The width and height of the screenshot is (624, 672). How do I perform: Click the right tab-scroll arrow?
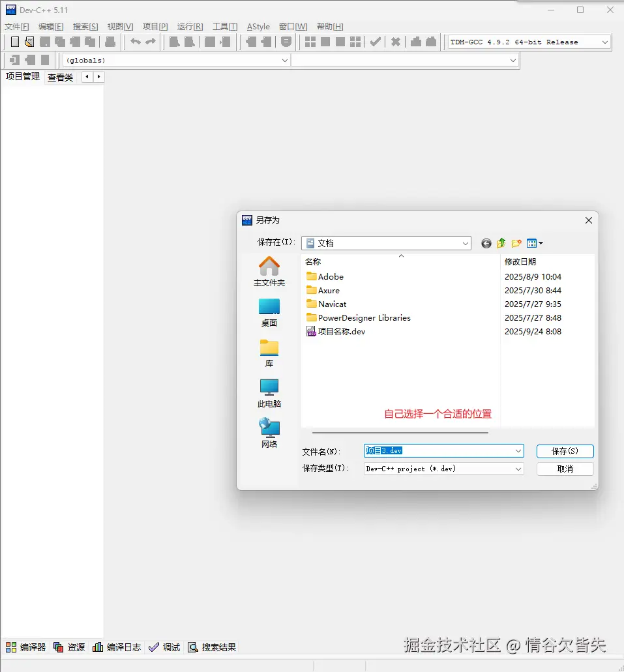tap(98, 77)
